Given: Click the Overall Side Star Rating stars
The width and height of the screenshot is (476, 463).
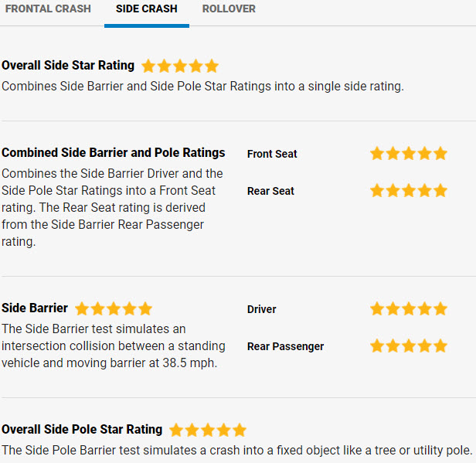Looking at the screenshot, I should point(180,66).
